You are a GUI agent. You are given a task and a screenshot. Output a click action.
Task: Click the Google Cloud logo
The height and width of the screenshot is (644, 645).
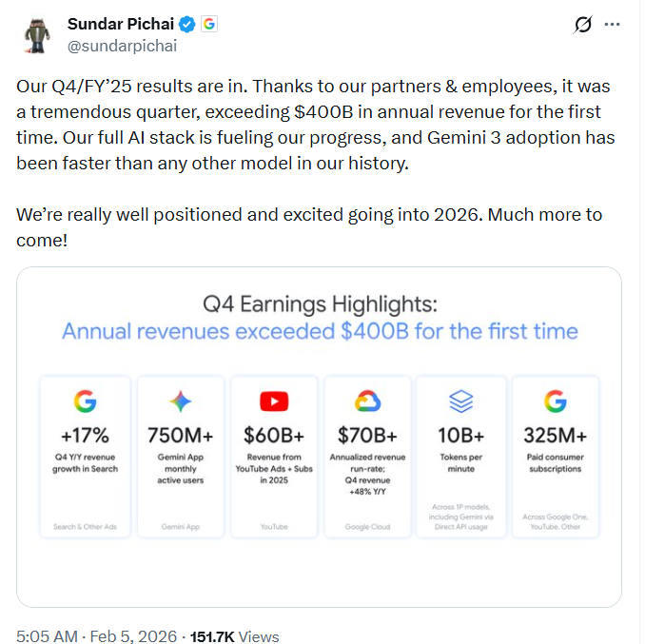click(367, 401)
